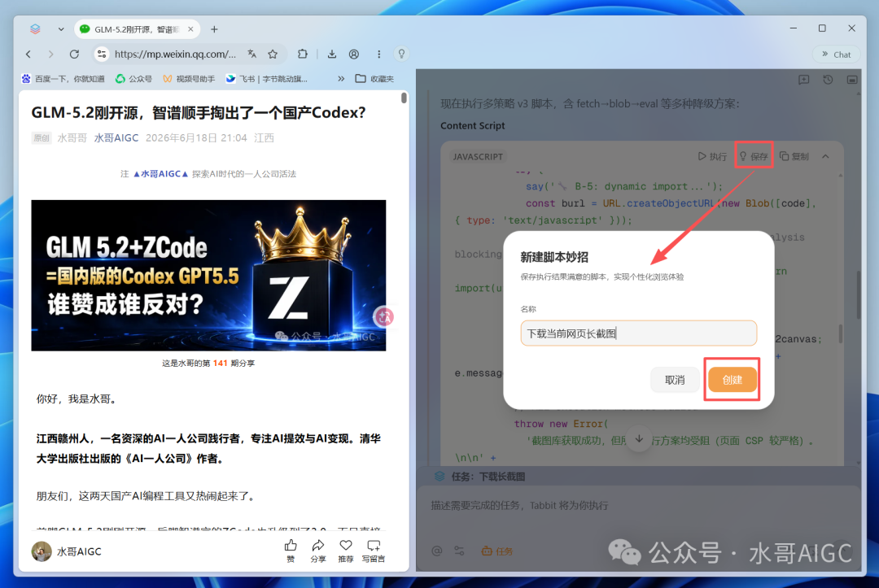Recommend the article with 推荐 heart
The height and width of the screenshot is (588, 879).
tap(346, 551)
